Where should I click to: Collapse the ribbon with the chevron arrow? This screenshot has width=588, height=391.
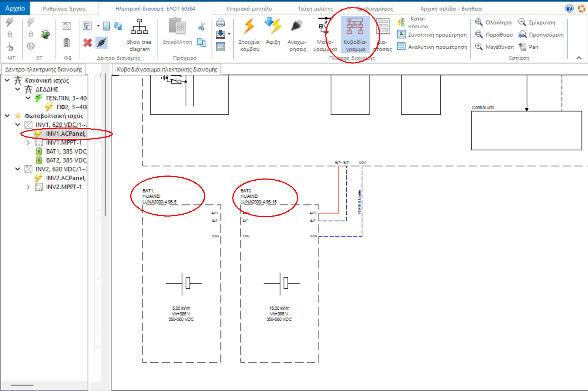pyautogui.click(x=579, y=58)
